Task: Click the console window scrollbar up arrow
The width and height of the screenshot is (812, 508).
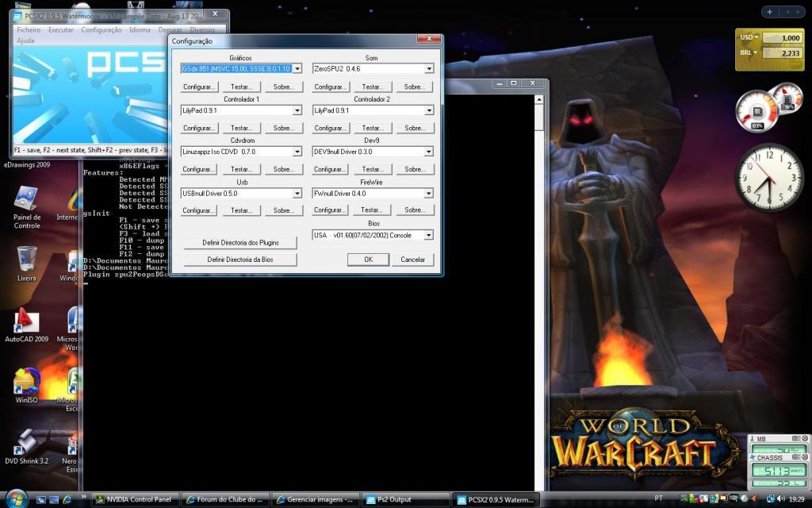Action: [539, 99]
